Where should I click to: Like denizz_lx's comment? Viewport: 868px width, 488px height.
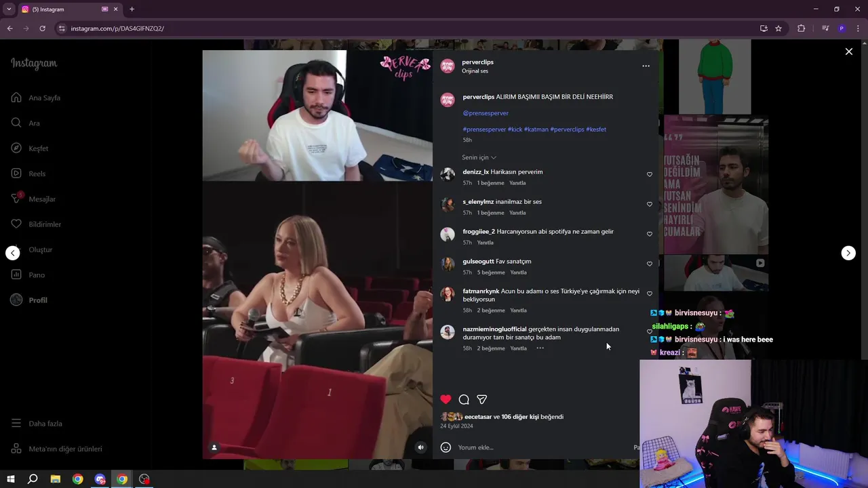point(650,174)
